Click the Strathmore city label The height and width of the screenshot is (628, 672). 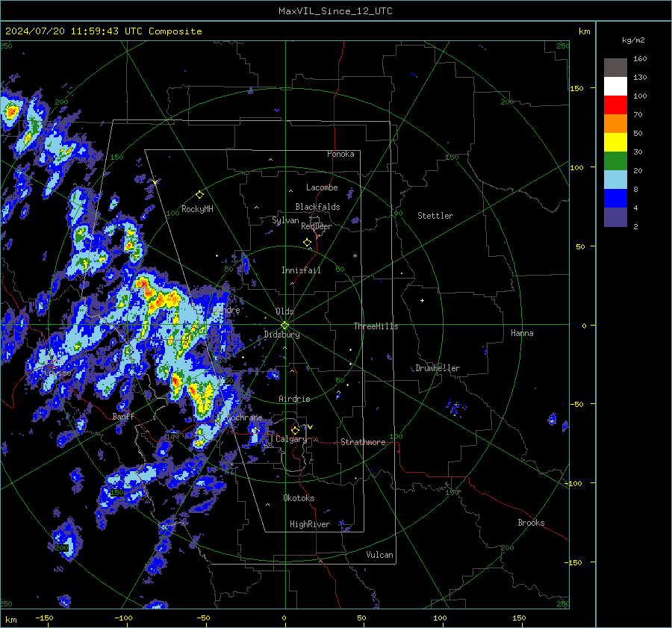click(x=363, y=442)
